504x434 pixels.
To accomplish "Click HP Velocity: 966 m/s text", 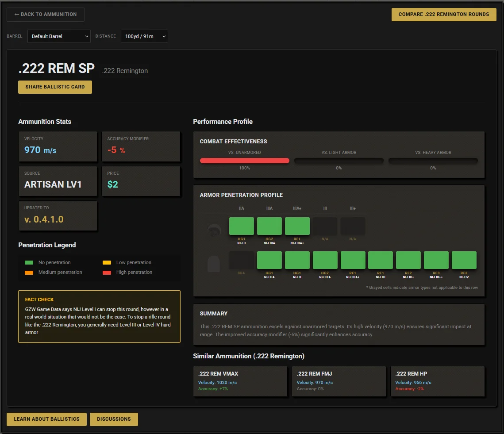I will pyautogui.click(x=413, y=383).
